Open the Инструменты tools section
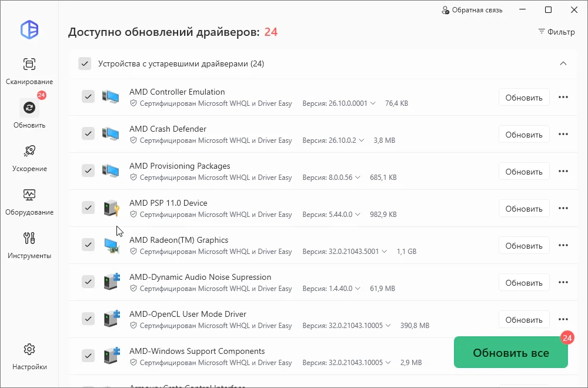The width and height of the screenshot is (588, 388). 29,245
